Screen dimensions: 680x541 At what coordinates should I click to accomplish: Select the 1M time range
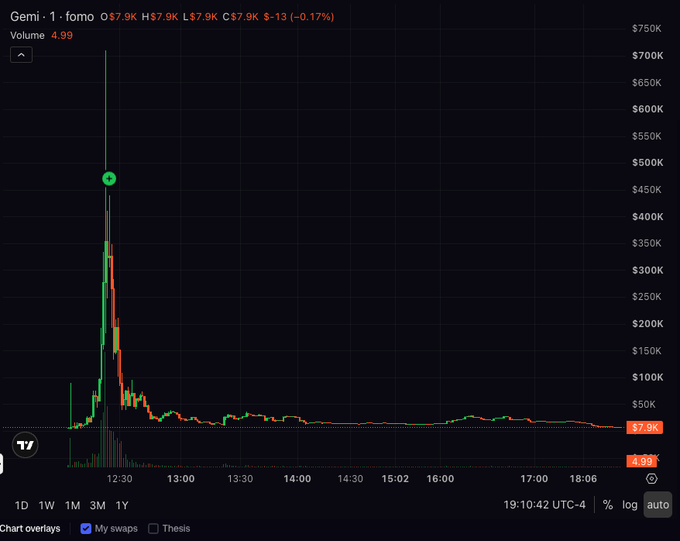[72, 505]
